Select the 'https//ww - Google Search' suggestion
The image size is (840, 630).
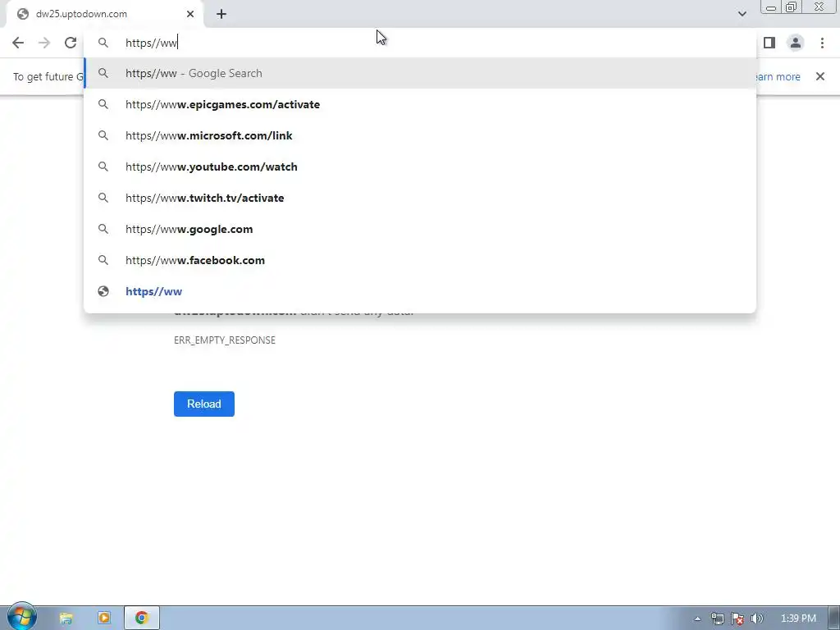click(420, 73)
